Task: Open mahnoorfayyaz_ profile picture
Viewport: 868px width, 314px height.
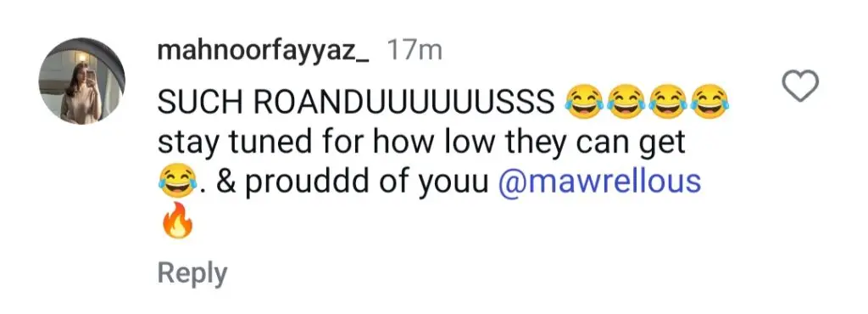Action: click(x=81, y=81)
